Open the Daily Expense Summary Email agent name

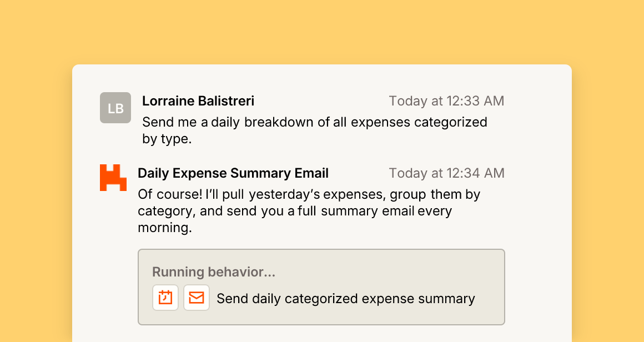pos(233,173)
